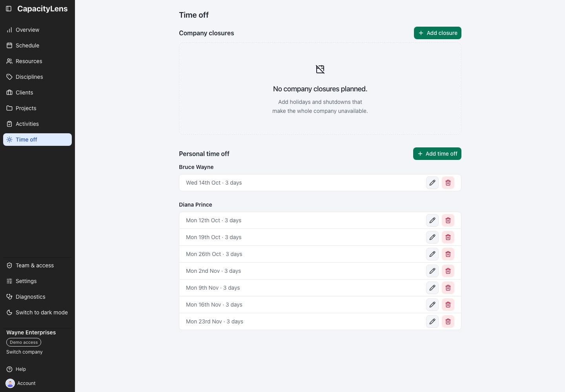Select the Time off sidebar item
The width and height of the screenshot is (565, 392).
point(37,140)
